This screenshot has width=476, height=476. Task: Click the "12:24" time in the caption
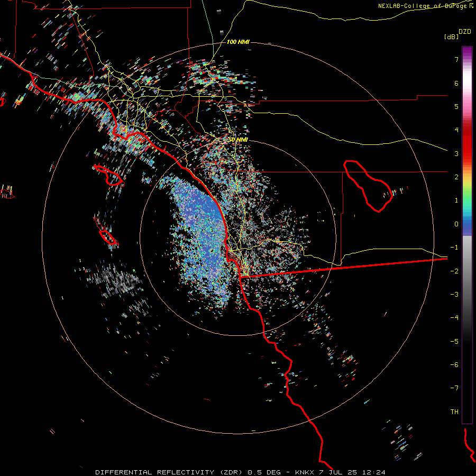tap(374, 472)
